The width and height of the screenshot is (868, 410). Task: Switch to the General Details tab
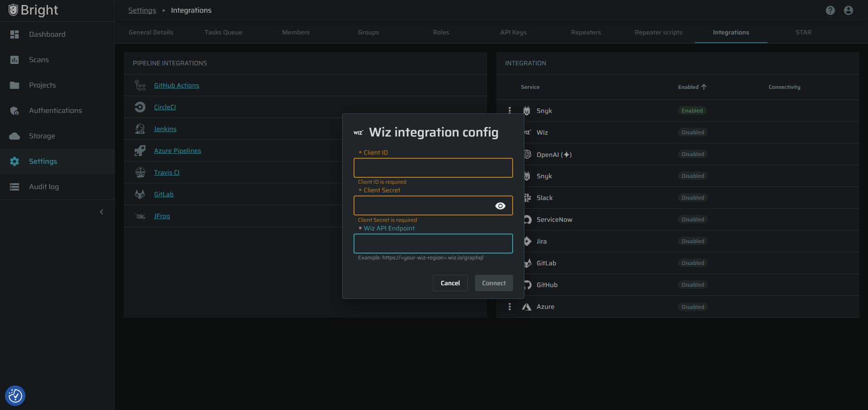(x=151, y=32)
